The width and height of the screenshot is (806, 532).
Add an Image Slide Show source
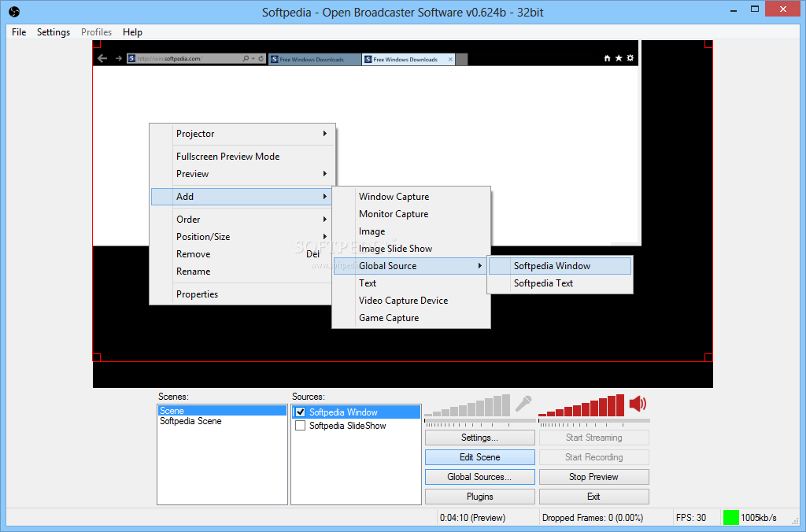pyautogui.click(x=411, y=248)
